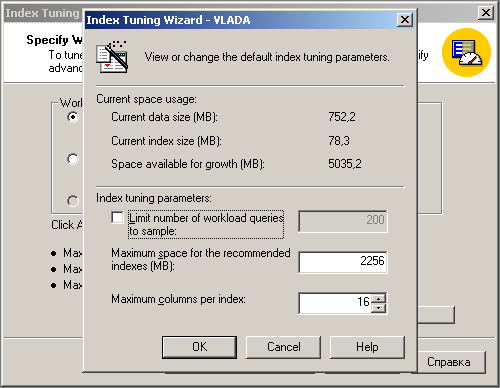500x388 pixels.
Task: Click the Maximum space for recommended indexes label
Action: click(201, 259)
